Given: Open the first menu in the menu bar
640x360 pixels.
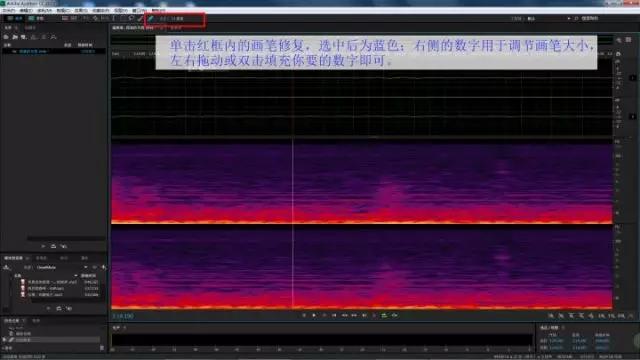Looking at the screenshot, I should 9,10.
